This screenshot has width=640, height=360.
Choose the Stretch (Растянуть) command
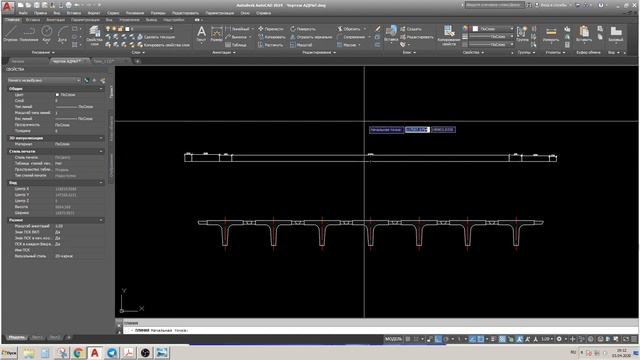pos(270,45)
